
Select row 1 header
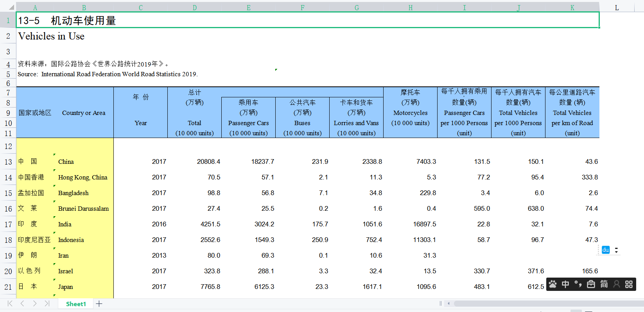click(x=8, y=20)
